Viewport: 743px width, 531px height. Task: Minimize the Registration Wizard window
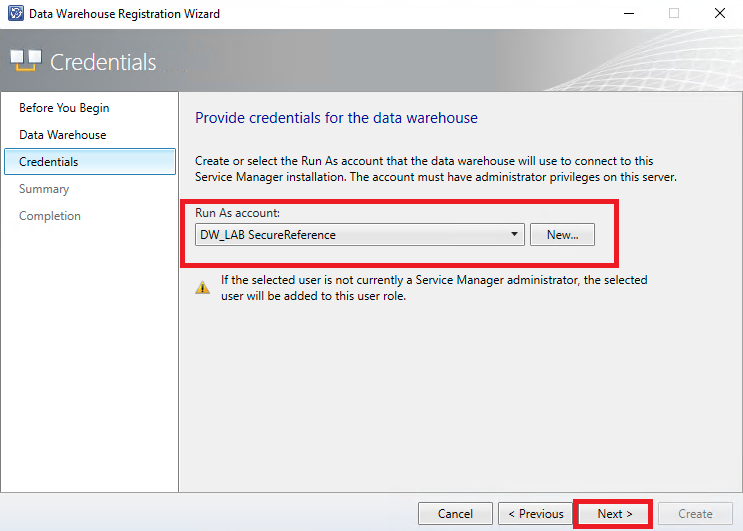pyautogui.click(x=628, y=14)
